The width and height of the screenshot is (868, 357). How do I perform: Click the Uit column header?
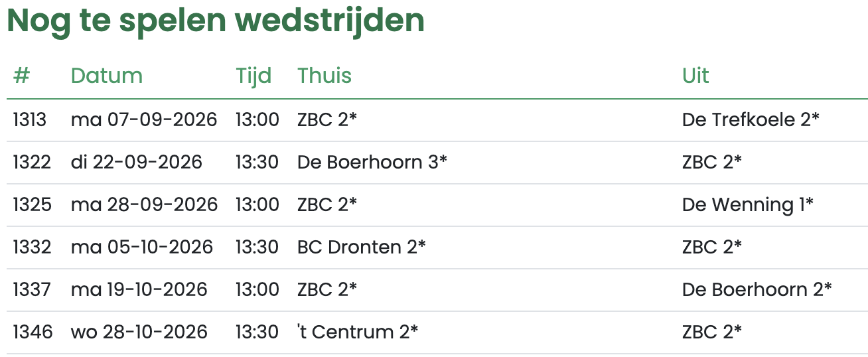[x=695, y=76]
